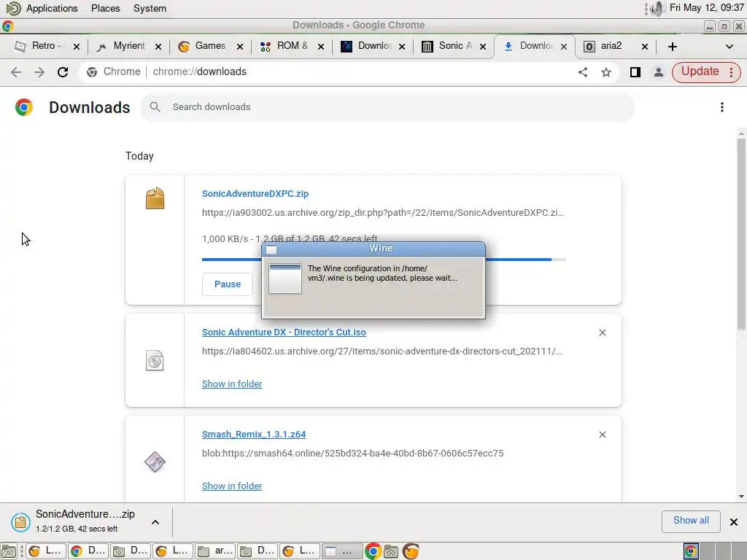
Task: Switch to the Myrient tab
Action: pyautogui.click(x=128, y=46)
